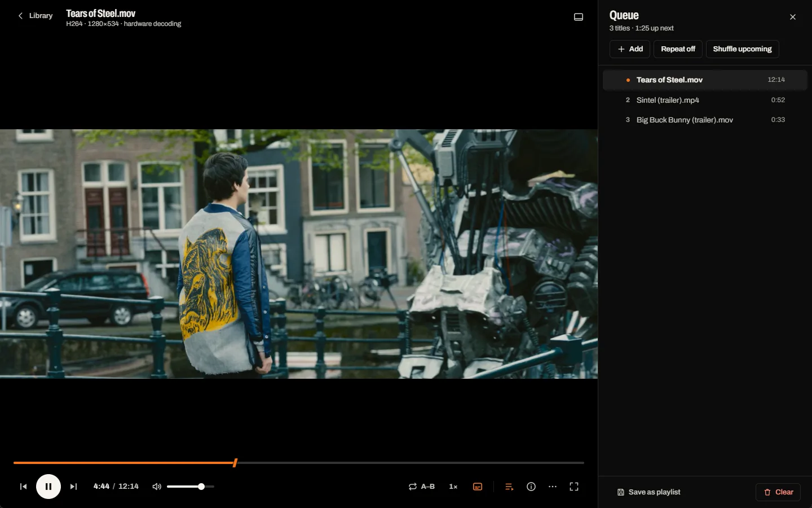This screenshot has width=812, height=508.
Task: Seek on the playback progress bar
Action: pyautogui.click(x=299, y=463)
